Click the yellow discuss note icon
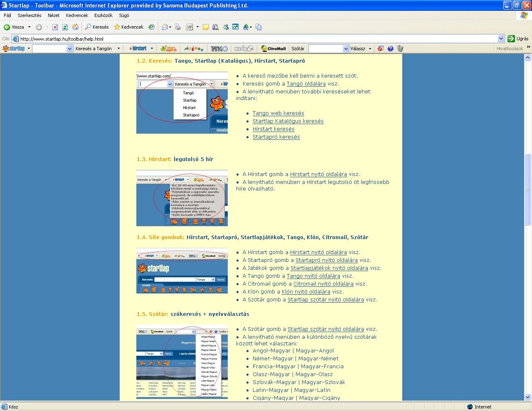The width and height of the screenshot is (532, 411). [x=205, y=27]
